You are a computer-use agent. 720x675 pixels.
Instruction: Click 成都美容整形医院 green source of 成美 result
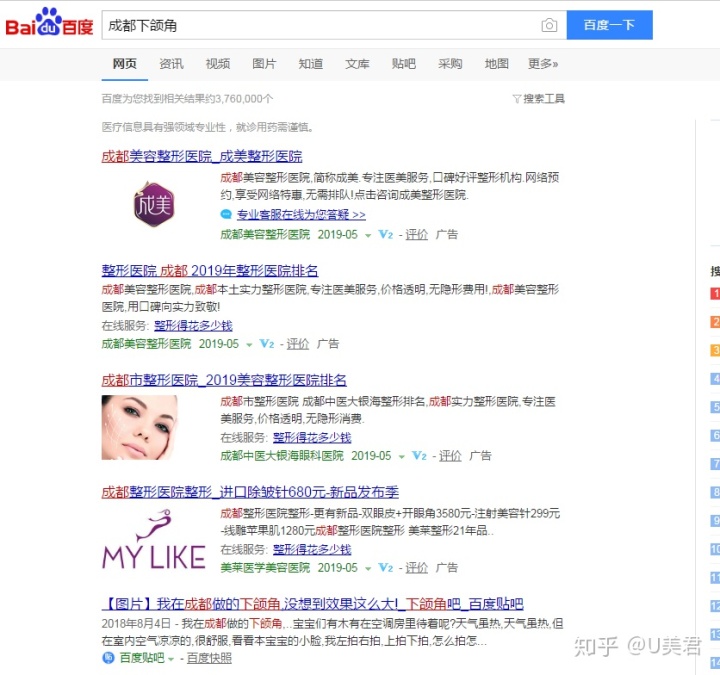(x=265, y=235)
